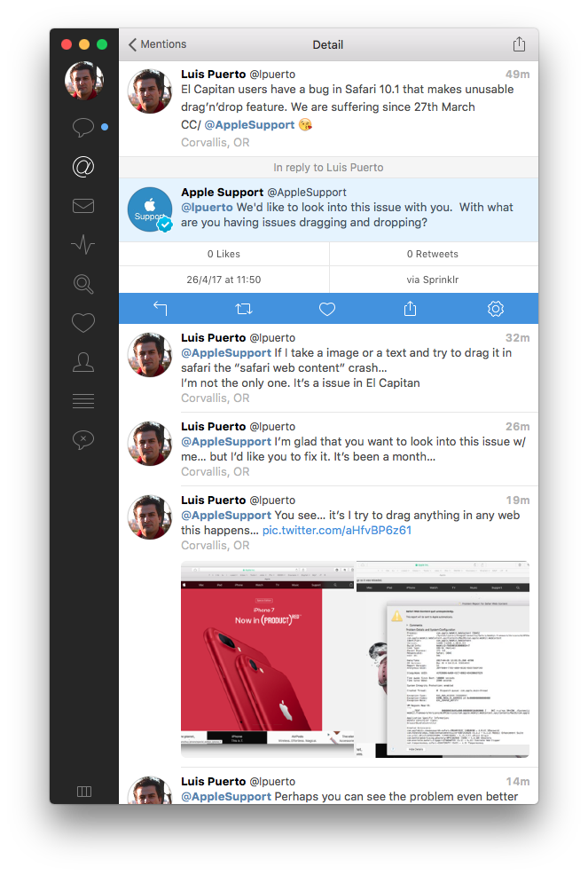Open Luis Puerto avatar on 26m tweet
Screen dimensions: 588x875
click(x=150, y=444)
